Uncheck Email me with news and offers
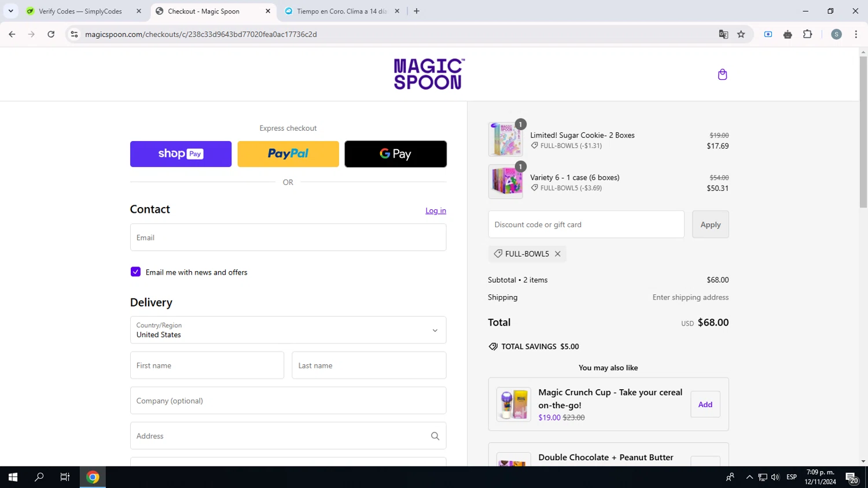The height and width of the screenshot is (488, 868). click(135, 272)
